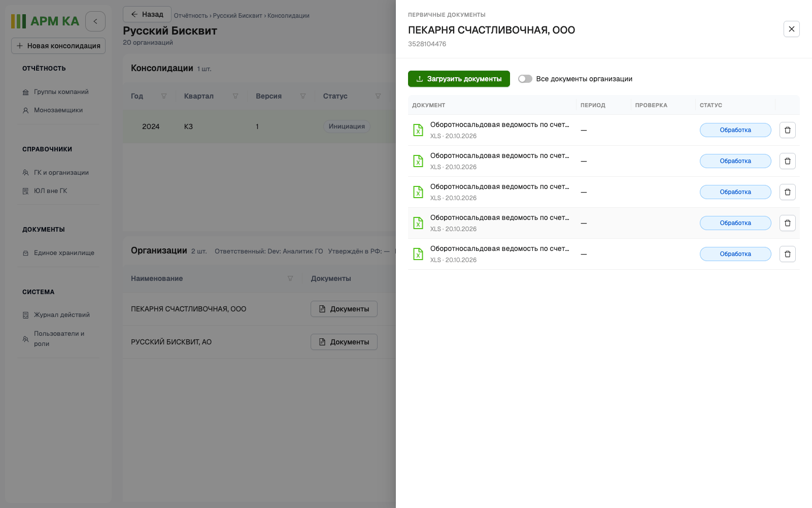This screenshot has height=508, width=812.
Task: Toggle 'Все документы организации' switch
Action: tap(525, 79)
